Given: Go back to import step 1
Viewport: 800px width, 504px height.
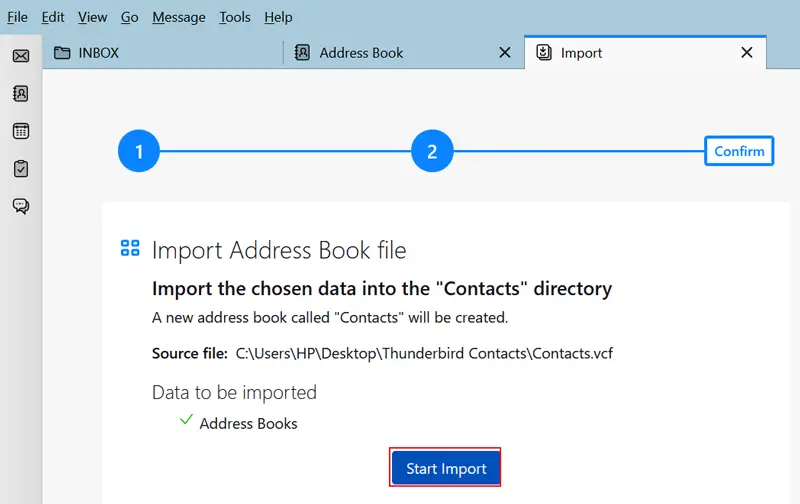Looking at the screenshot, I should 139,152.
